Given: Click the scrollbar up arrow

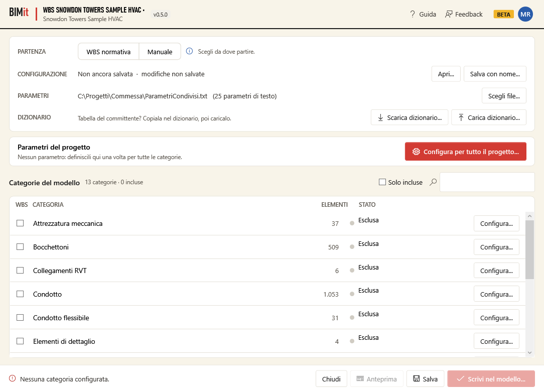Looking at the screenshot, I should pyautogui.click(x=529, y=216).
